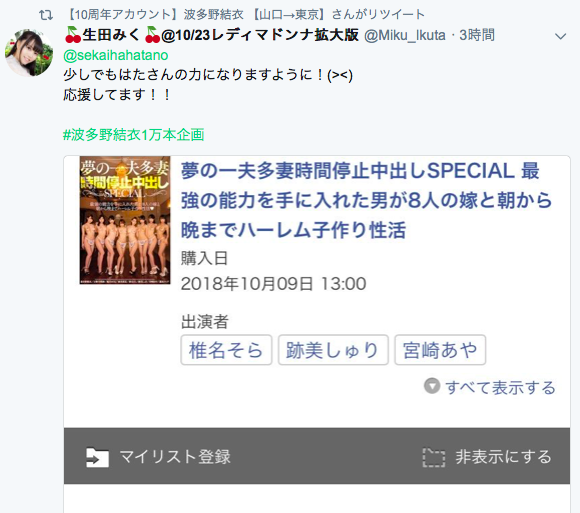580x513 pixels.
Task: Open Miku Ikuta's profile avatar
Action: click(29, 53)
